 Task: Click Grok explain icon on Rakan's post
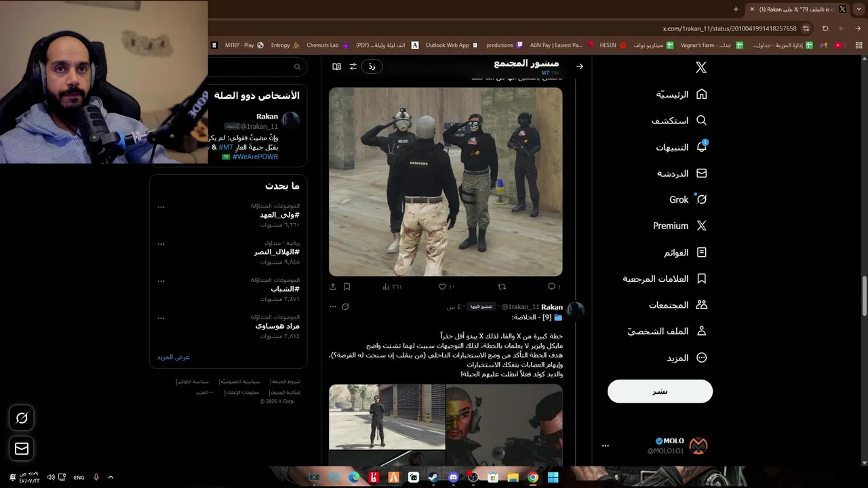[x=345, y=306]
